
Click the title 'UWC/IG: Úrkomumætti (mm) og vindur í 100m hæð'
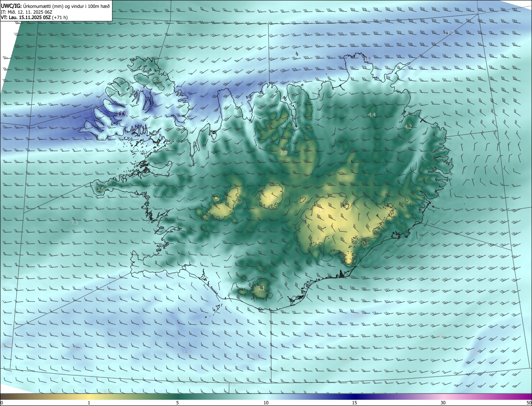pos(55,6)
